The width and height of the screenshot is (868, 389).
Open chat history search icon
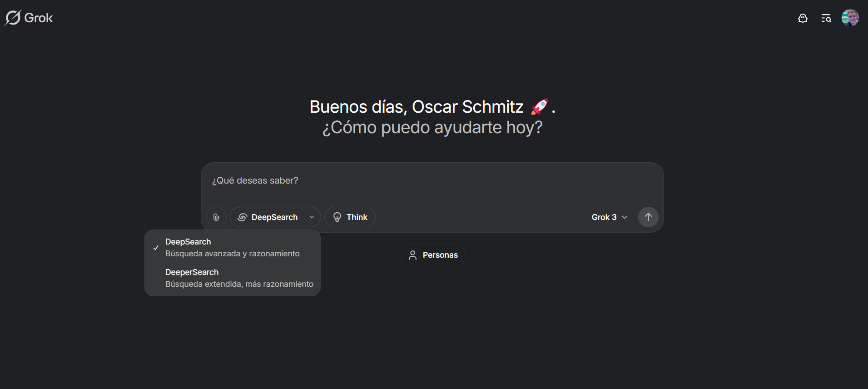click(x=826, y=18)
